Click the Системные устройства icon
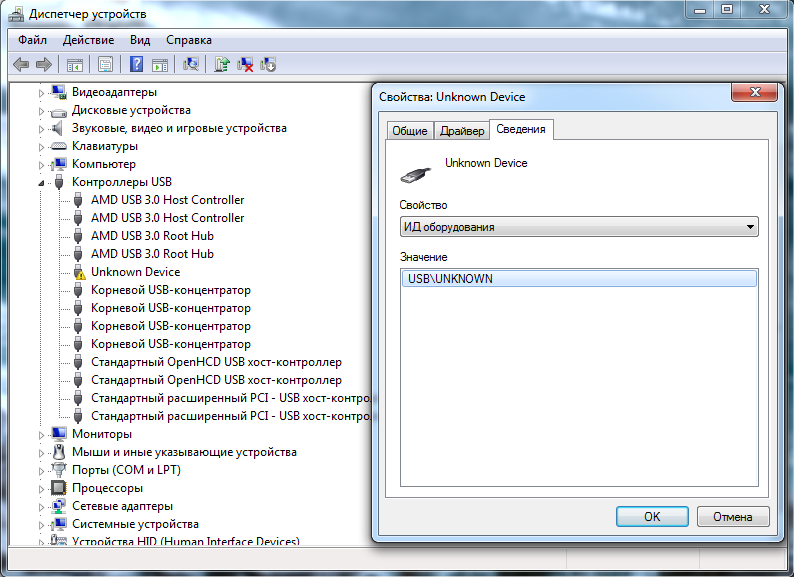794x577 pixels. pyautogui.click(x=59, y=524)
